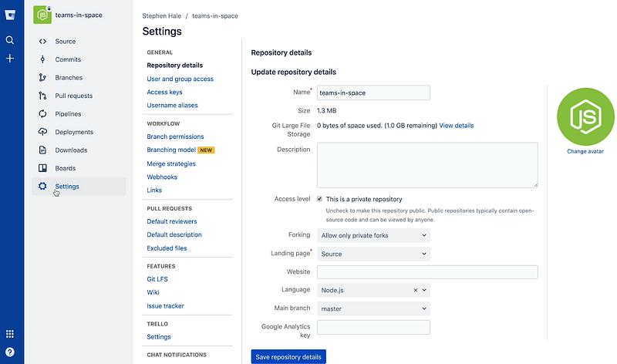Image resolution: width=617 pixels, height=364 pixels.
Task: Open Trello Settings link
Action: pyautogui.click(x=159, y=337)
